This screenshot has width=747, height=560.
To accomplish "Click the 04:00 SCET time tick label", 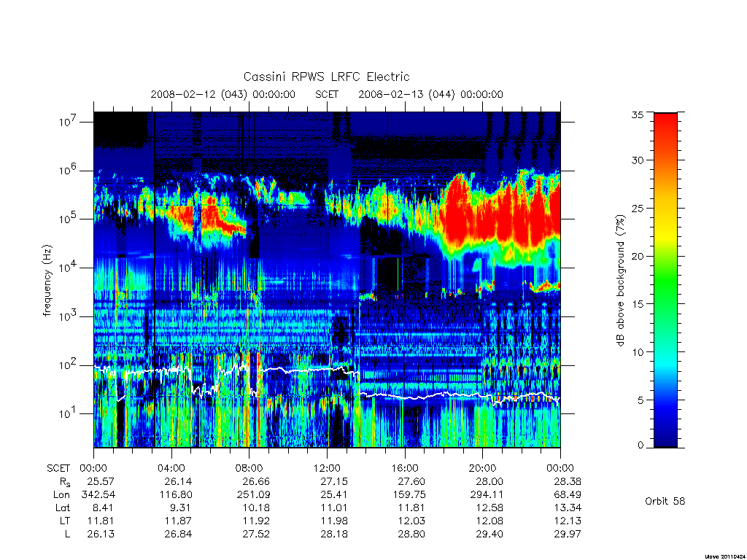I will click(171, 468).
